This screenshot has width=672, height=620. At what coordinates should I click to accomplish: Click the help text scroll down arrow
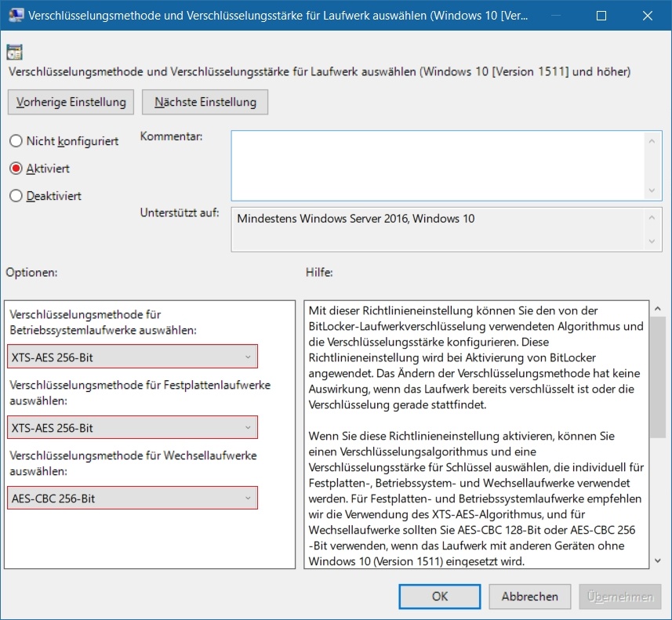[x=658, y=561]
